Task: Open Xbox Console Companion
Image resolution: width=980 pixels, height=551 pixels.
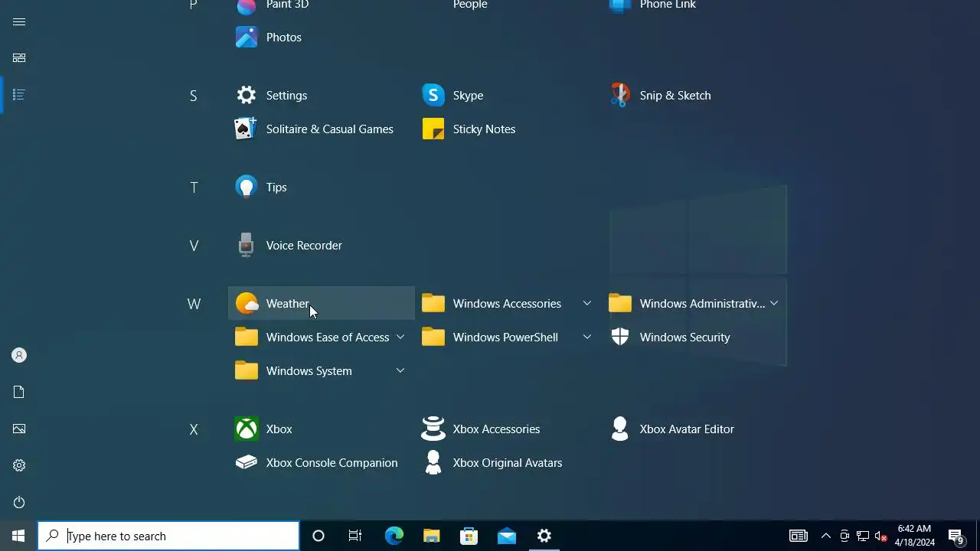Action: click(322, 462)
